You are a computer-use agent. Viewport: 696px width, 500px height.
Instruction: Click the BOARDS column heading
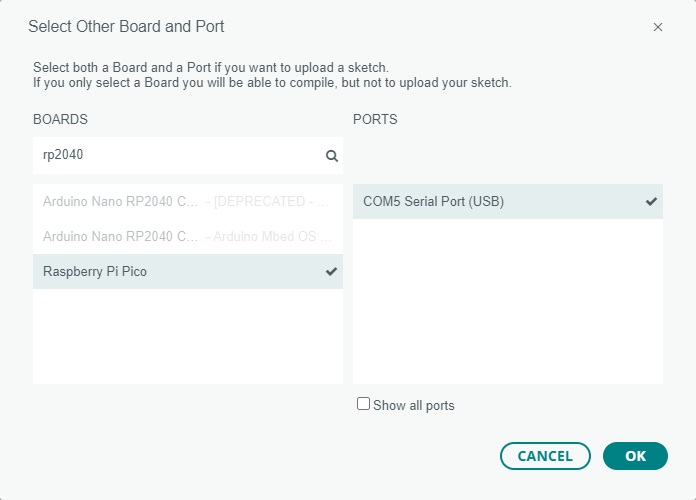[60, 119]
